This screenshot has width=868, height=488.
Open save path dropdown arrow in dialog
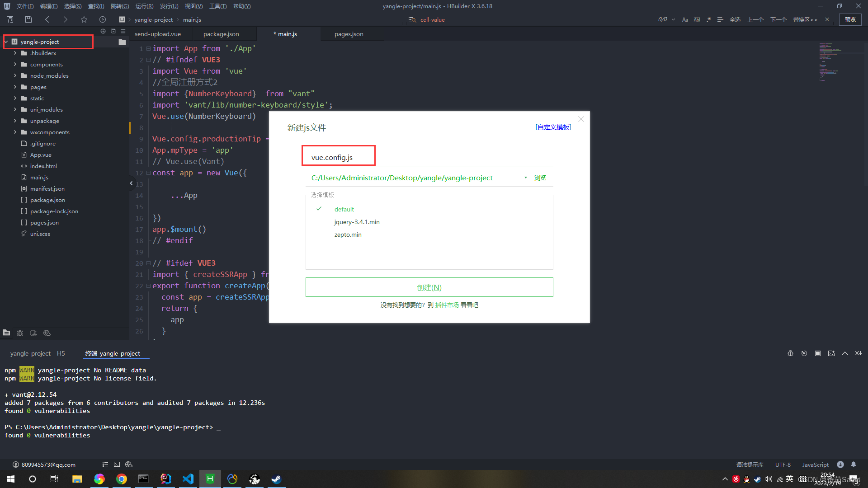click(525, 178)
